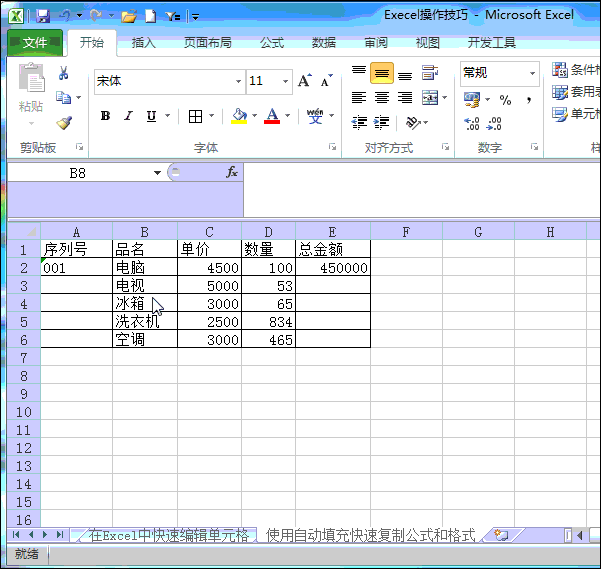Expand Merge cells dropdown arrow
Screen dimensions: 601x569
coord(445,98)
